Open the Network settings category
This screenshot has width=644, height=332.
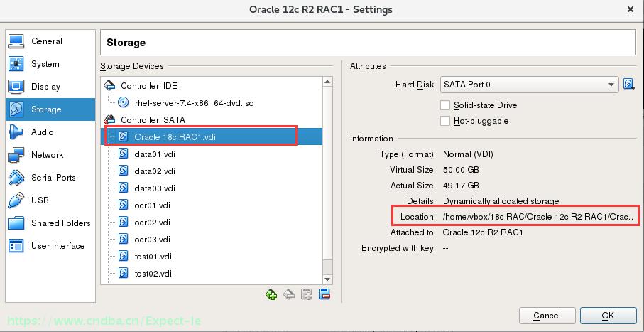tap(50, 155)
